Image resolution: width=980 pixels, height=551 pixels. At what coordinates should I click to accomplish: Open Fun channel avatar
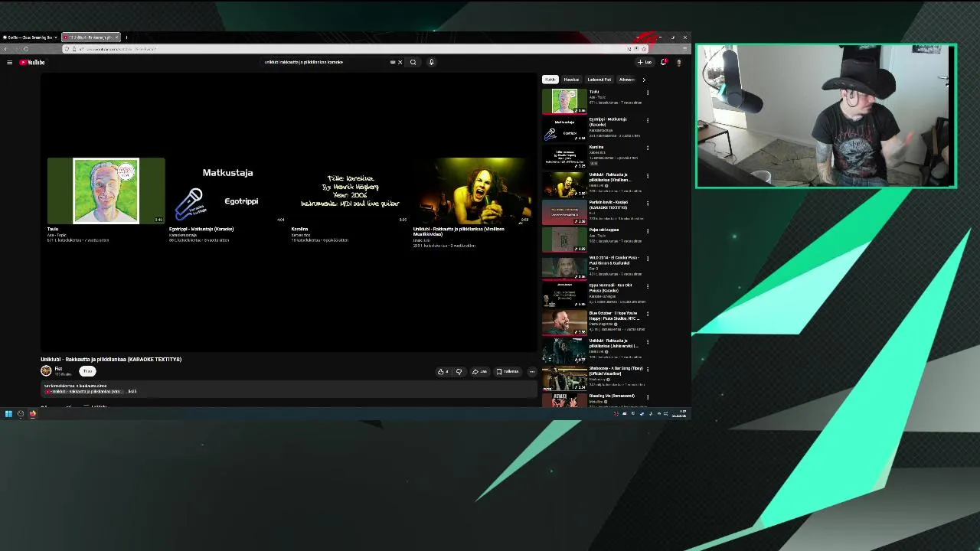46,371
